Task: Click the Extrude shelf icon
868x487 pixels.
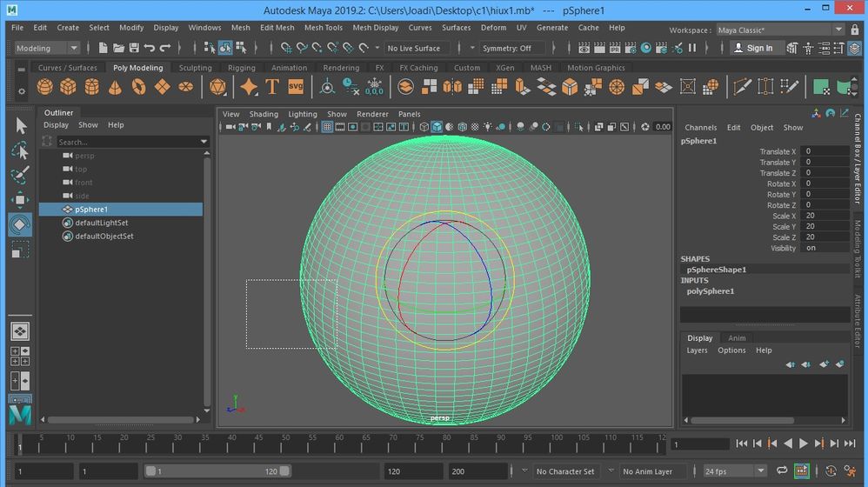Action: (523, 87)
